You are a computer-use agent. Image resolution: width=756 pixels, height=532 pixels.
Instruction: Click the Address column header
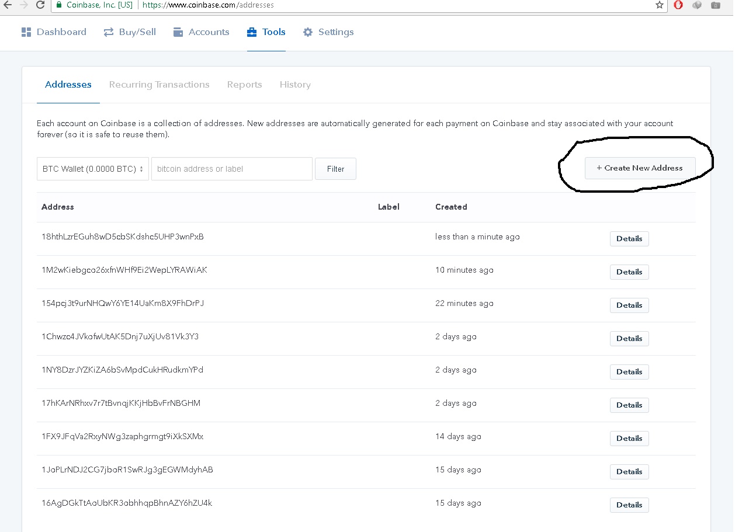(58, 207)
